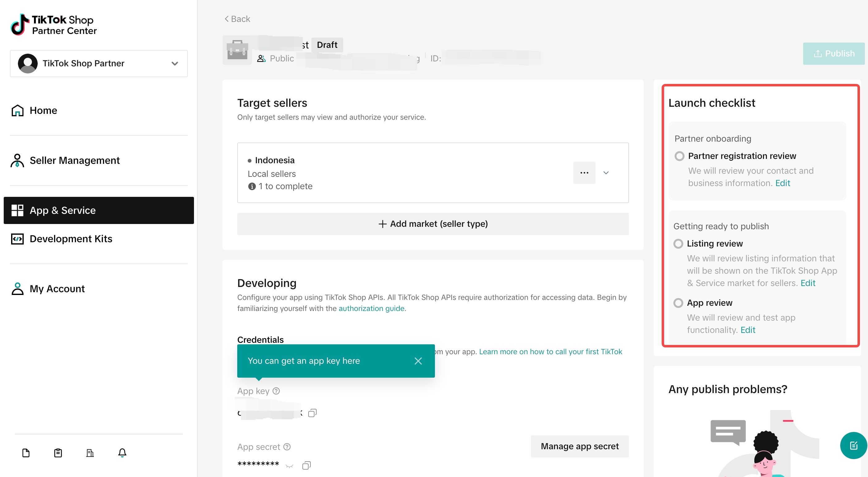The height and width of the screenshot is (477, 868).
Task: Open the Indonesia market more options menu
Action: [584, 173]
